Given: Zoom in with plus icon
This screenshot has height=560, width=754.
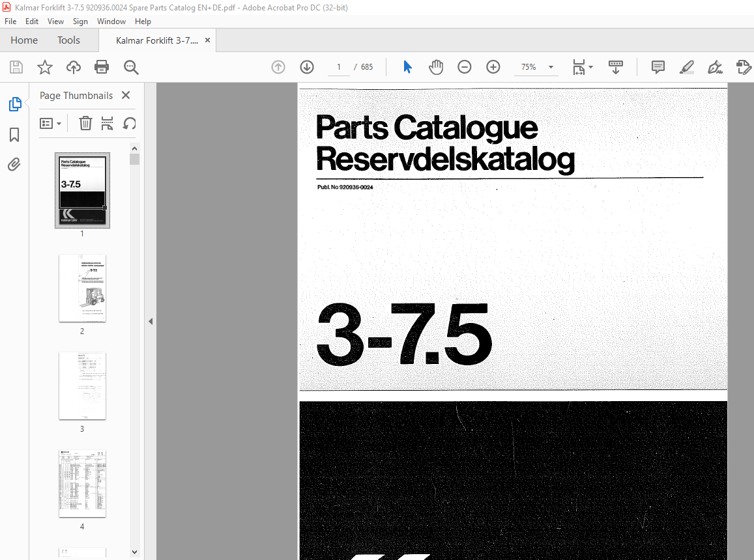Looking at the screenshot, I should click(x=493, y=67).
